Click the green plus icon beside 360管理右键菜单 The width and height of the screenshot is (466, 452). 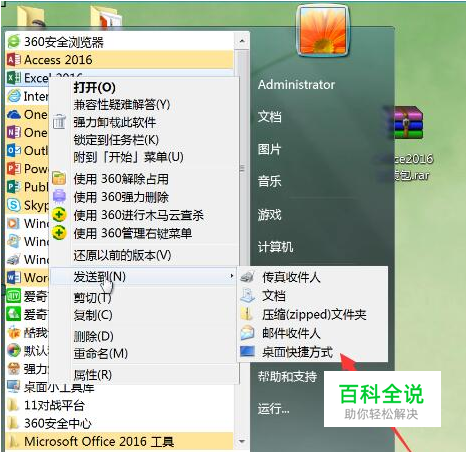coord(59,233)
